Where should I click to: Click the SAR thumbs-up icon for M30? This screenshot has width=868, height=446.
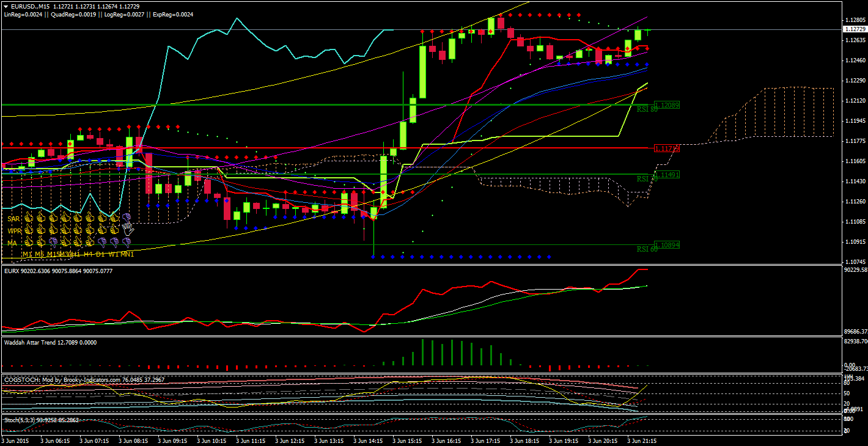(x=65, y=218)
